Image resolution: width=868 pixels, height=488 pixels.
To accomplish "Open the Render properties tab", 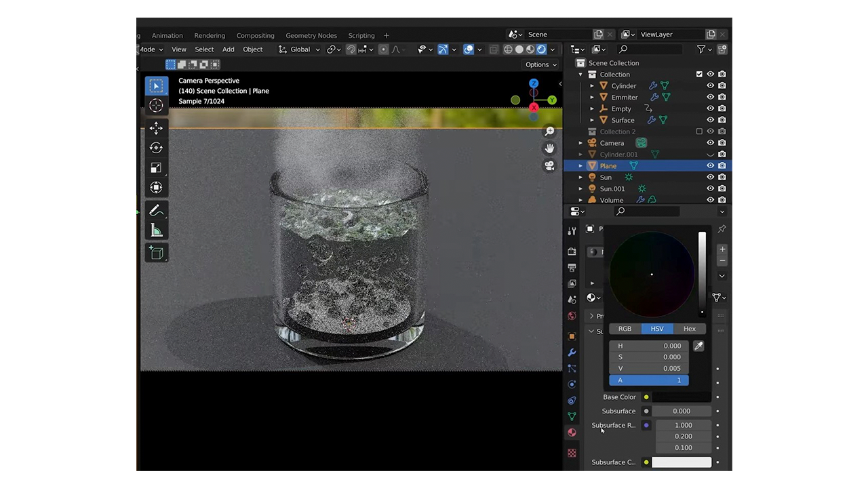I will pos(572,251).
